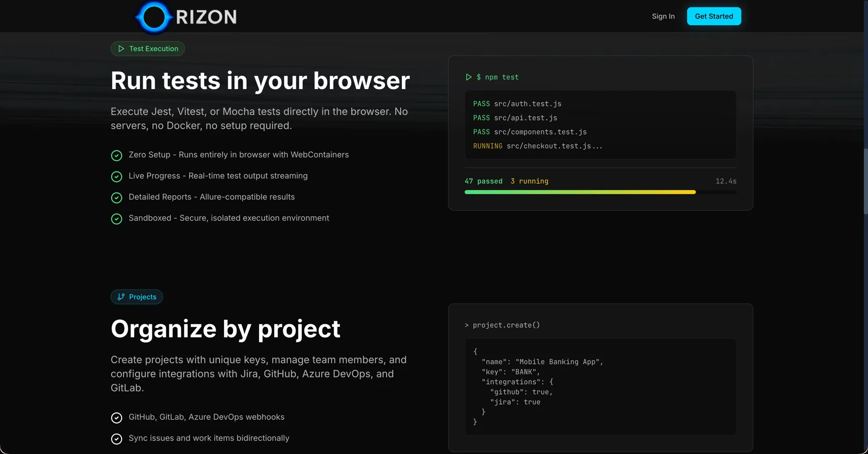The image size is (868, 454).
Task: Click the 47 passed test counter
Action: (x=483, y=181)
